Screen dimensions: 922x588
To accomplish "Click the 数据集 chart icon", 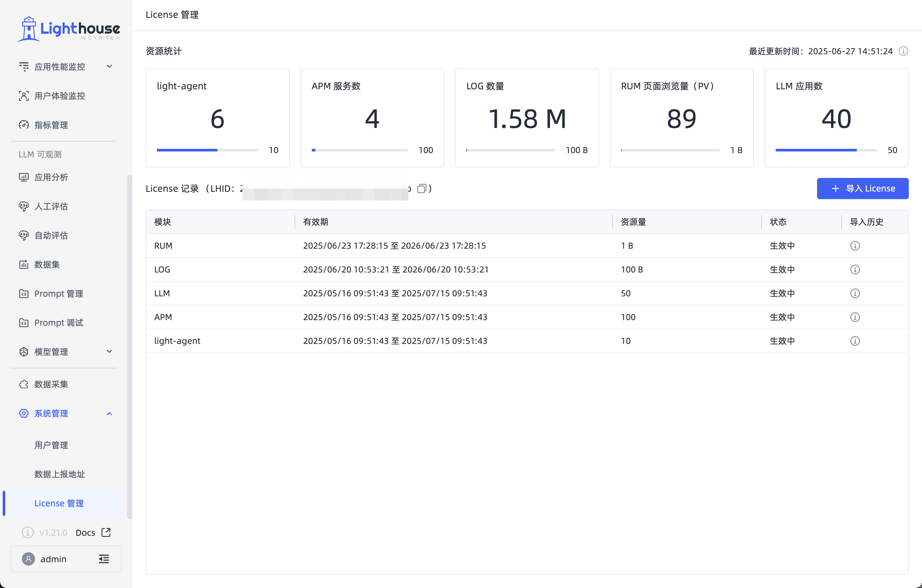I will pyautogui.click(x=24, y=264).
